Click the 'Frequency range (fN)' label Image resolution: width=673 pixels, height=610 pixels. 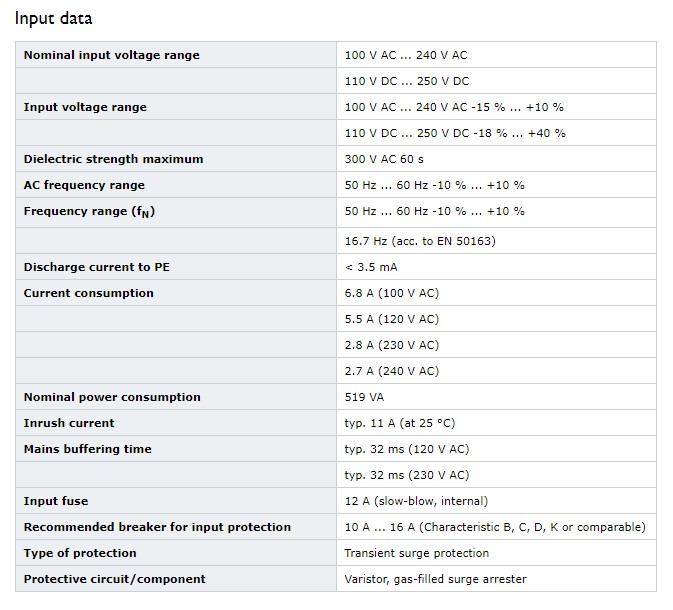(x=89, y=211)
